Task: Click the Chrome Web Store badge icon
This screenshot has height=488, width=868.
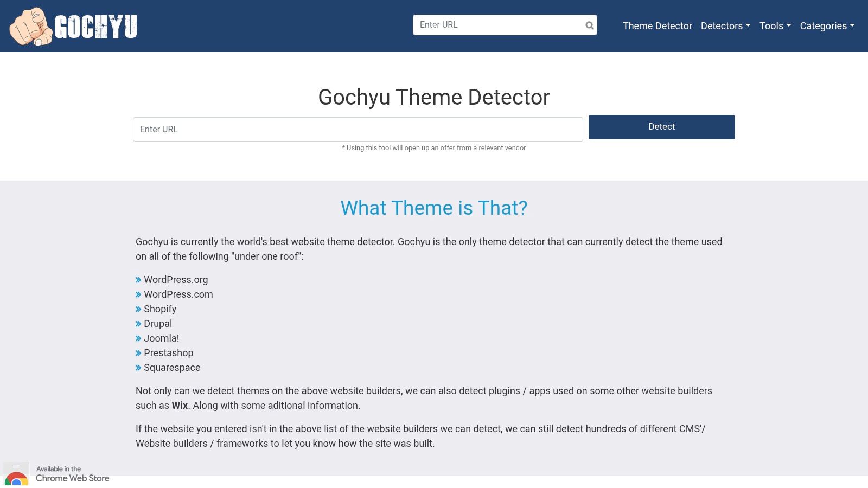Action: [16, 474]
